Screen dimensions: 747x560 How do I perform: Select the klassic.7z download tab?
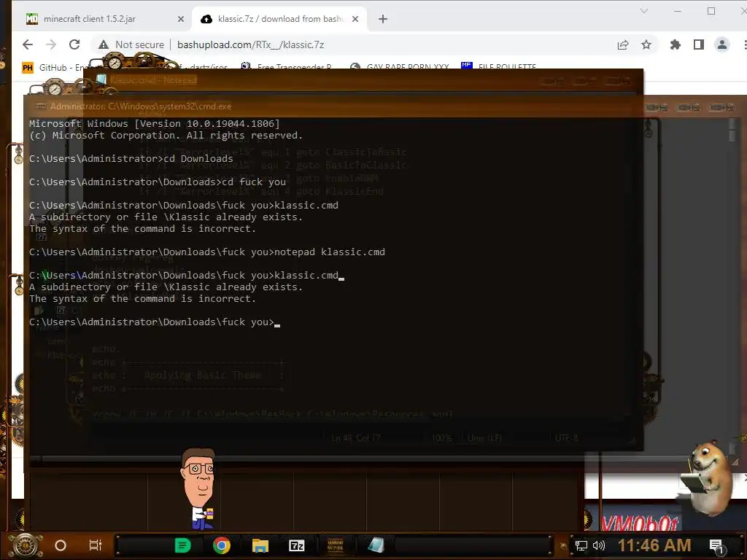(x=280, y=19)
